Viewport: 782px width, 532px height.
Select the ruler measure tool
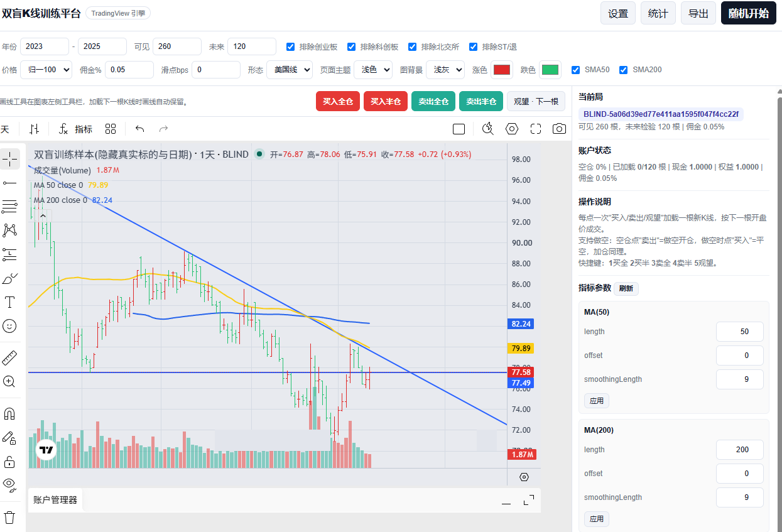[x=9, y=358]
